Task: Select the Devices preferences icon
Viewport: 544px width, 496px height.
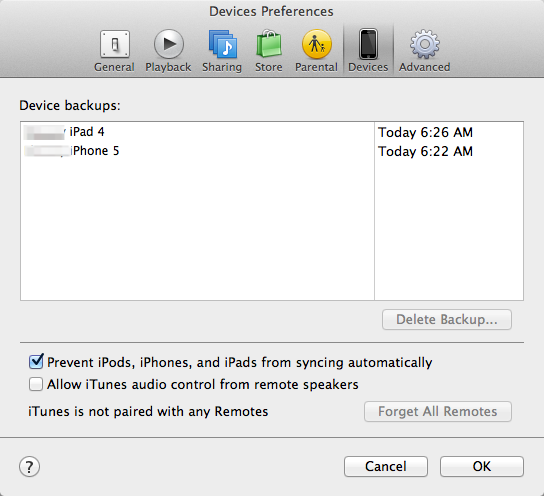Action: 368,51
